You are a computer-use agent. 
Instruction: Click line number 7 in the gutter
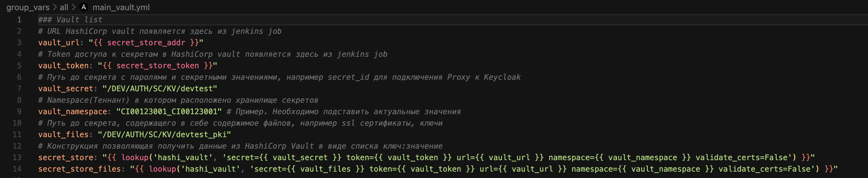pyautogui.click(x=19, y=88)
